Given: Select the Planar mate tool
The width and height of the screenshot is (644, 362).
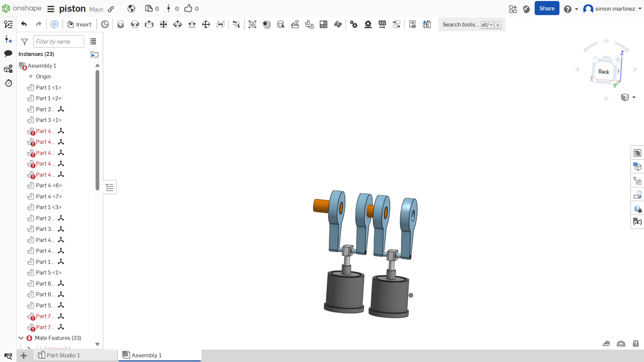Looking at the screenshot, I should 163,24.
